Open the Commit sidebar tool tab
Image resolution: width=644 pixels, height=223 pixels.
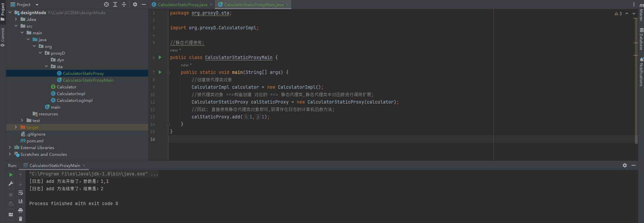(x=3, y=37)
